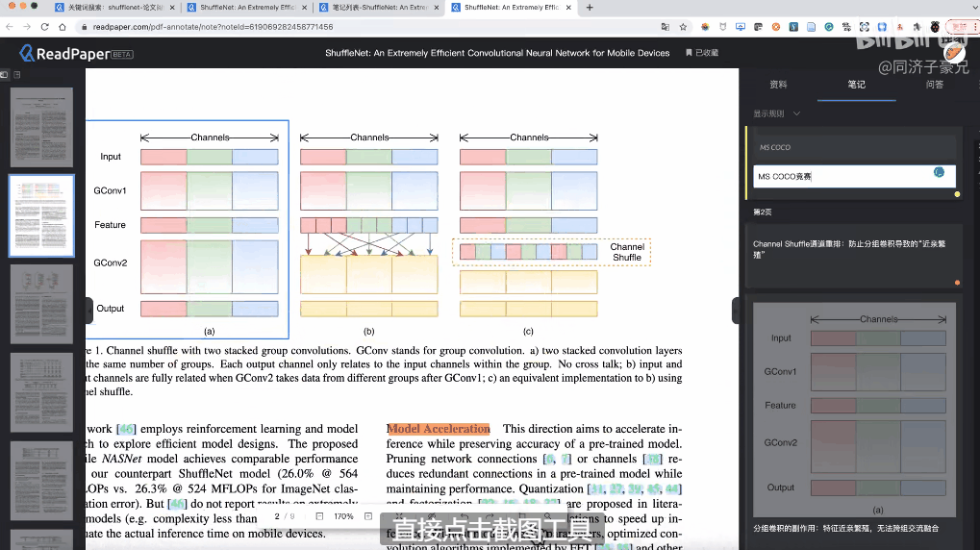980x550 pixels.
Task: Click the yellow color dot on MS COCO note
Action: (x=957, y=194)
